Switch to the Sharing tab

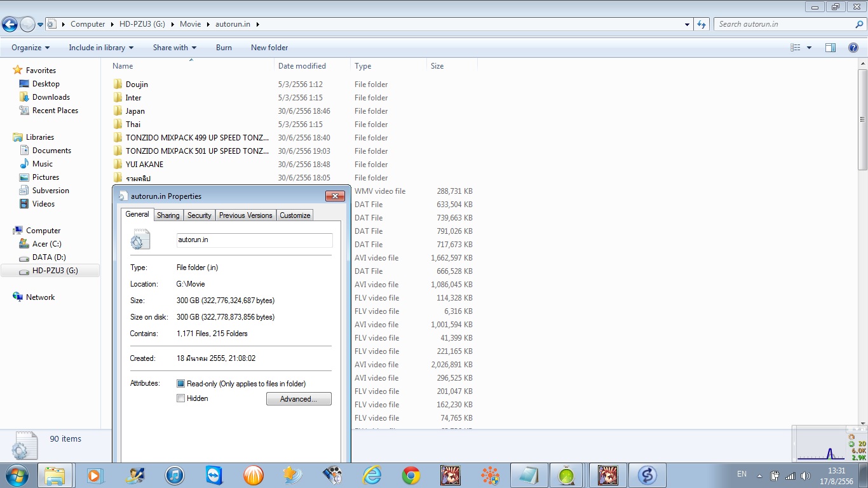coord(168,215)
